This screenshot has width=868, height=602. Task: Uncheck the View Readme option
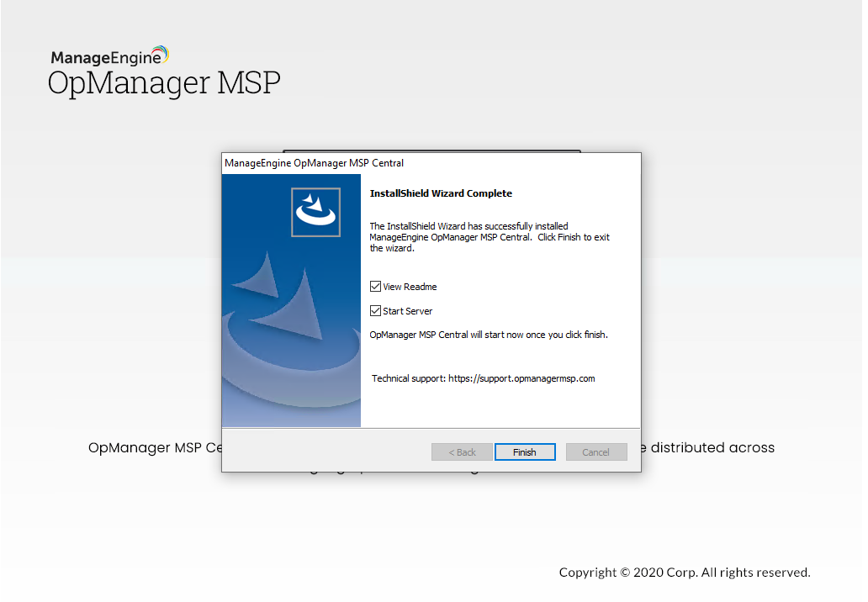click(x=374, y=286)
